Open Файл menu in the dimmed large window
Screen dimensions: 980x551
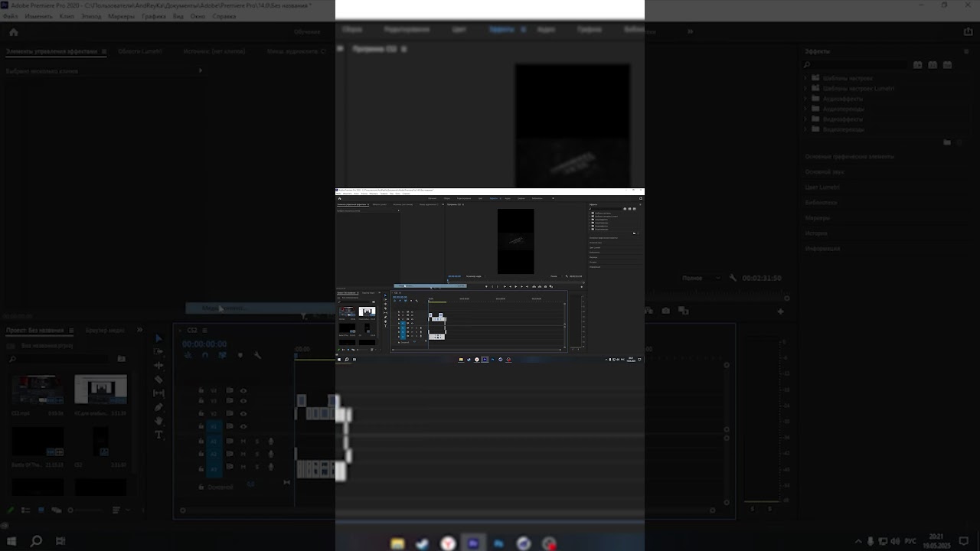tap(11, 16)
